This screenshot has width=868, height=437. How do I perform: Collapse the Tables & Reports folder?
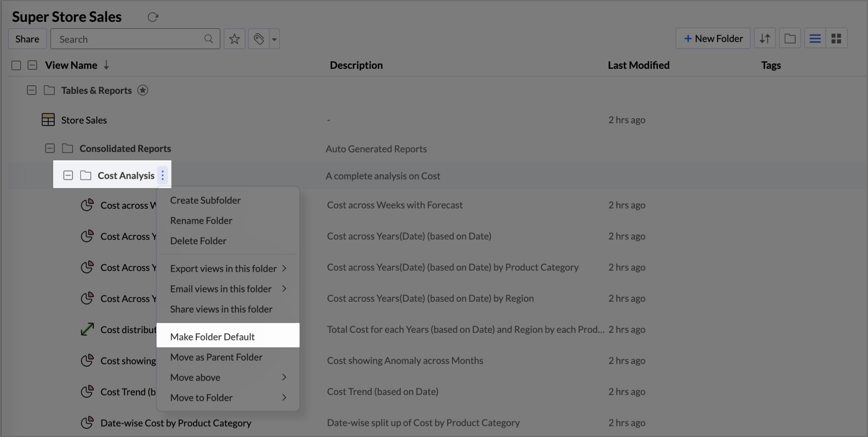coord(32,90)
